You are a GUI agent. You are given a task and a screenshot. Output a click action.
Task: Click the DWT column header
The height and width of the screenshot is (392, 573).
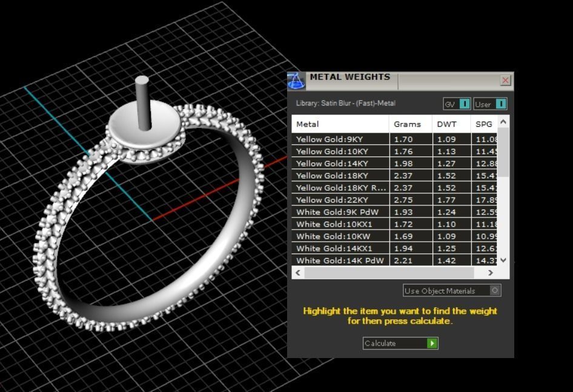(x=452, y=124)
